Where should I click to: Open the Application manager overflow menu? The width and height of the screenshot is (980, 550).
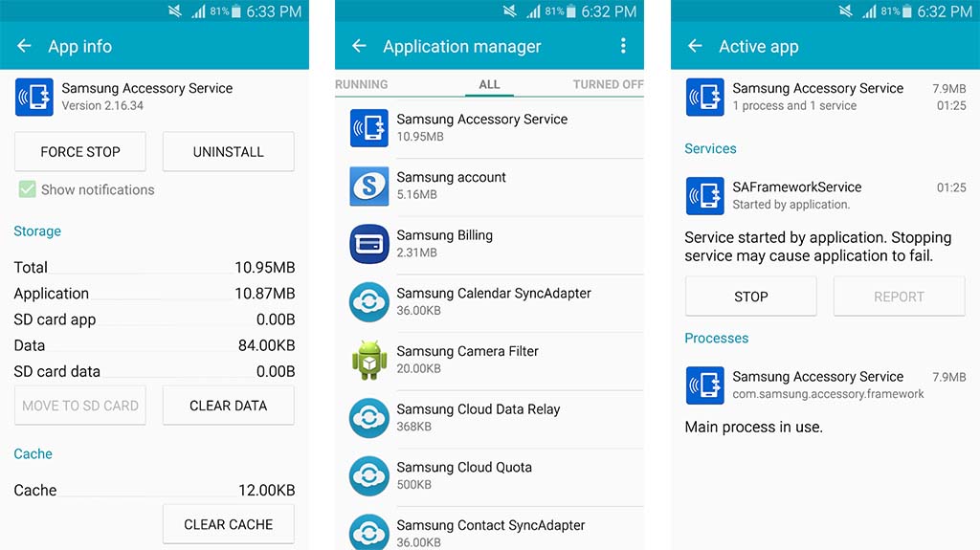623,46
